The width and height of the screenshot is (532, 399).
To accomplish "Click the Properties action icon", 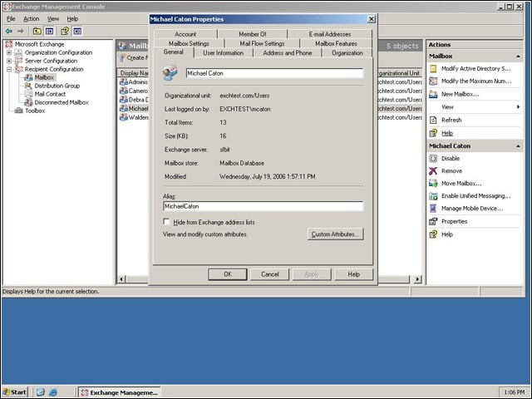I will pos(433,222).
